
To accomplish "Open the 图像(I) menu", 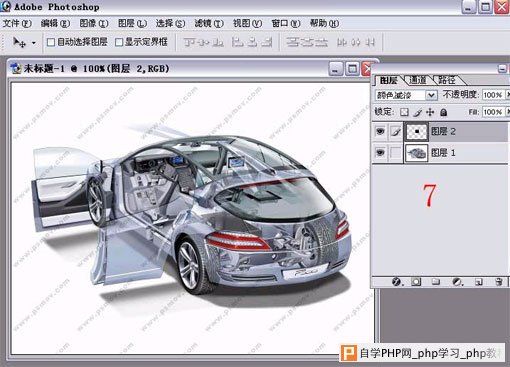I will coord(94,23).
